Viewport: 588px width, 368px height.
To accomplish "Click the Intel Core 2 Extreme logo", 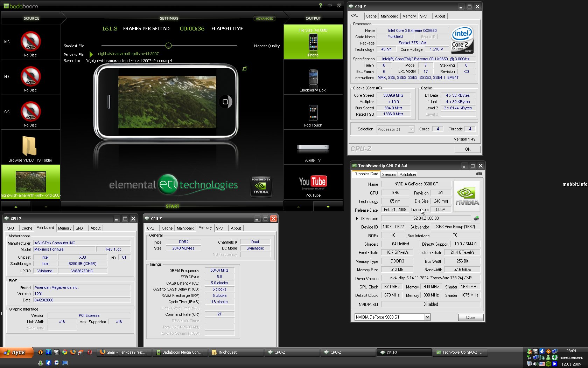I will click(462, 40).
